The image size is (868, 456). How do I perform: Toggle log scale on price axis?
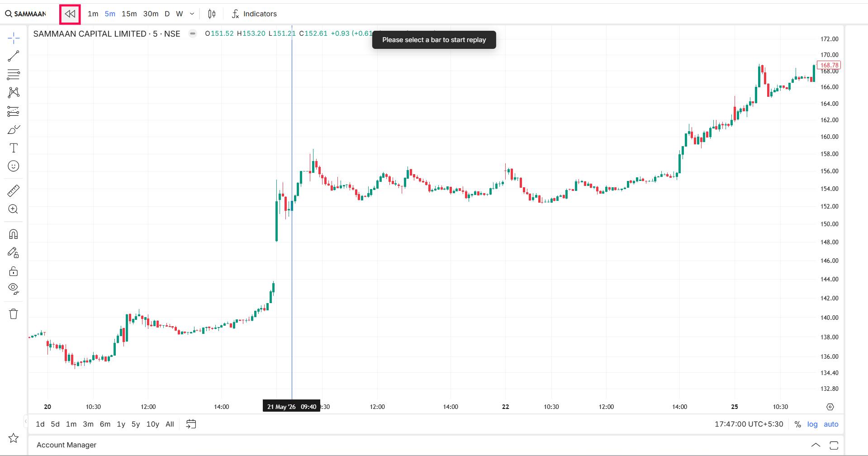812,424
